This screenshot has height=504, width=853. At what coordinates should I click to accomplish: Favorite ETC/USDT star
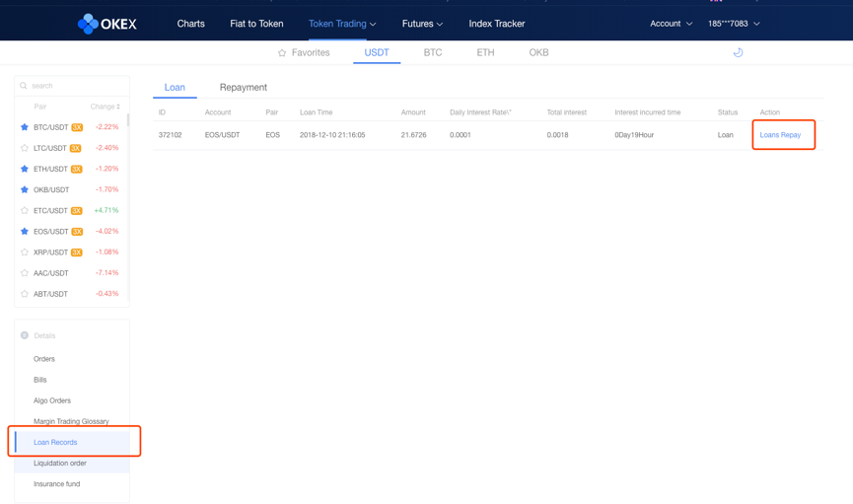(25, 210)
